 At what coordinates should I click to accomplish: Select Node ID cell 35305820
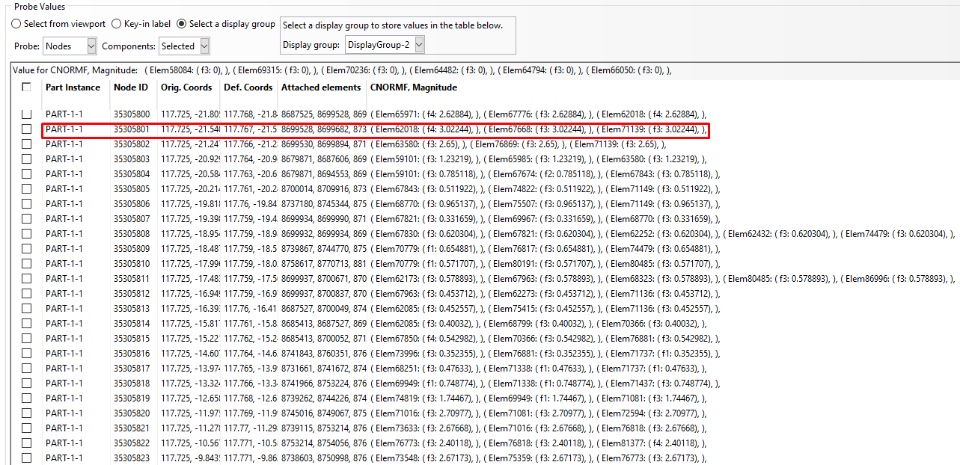[132, 413]
